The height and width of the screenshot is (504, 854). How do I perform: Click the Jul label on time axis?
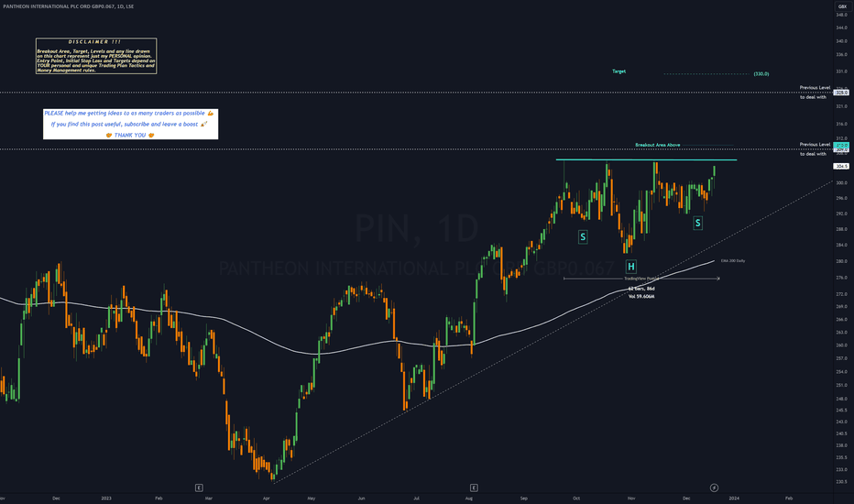click(x=416, y=498)
